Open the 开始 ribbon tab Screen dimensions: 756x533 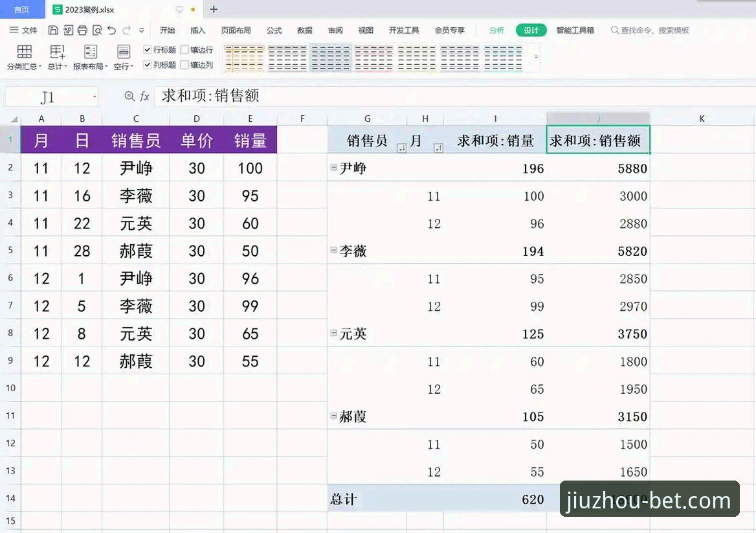point(167,30)
